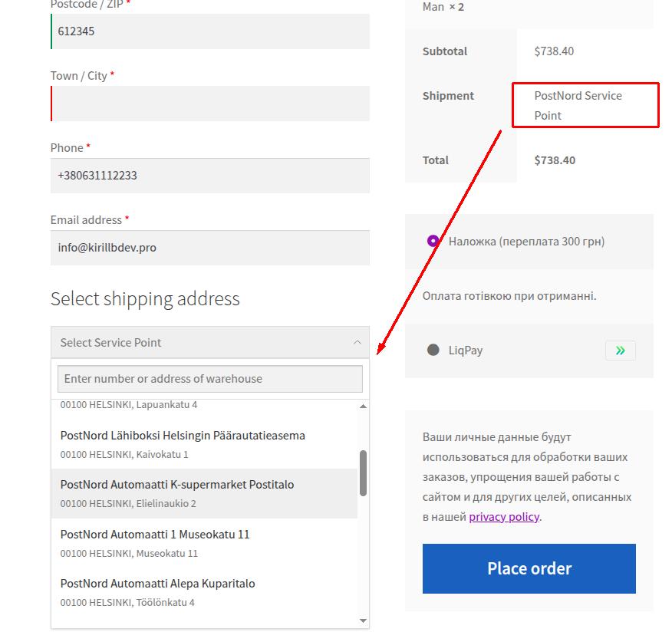This screenshot has width=672, height=632.
Task: Click the Phone number field
Action: click(x=210, y=176)
